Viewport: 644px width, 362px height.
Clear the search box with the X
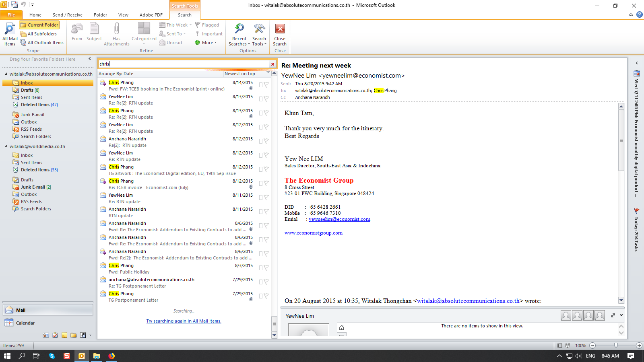pos(272,64)
